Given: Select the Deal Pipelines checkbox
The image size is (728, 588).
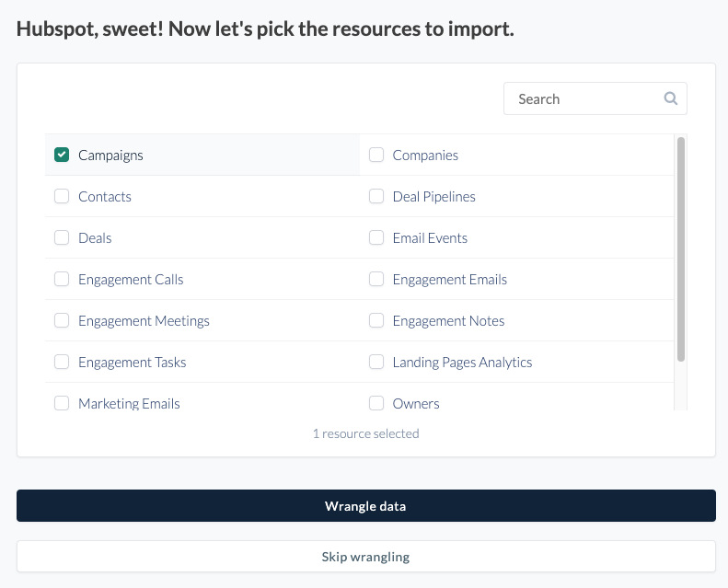Looking at the screenshot, I should (x=376, y=196).
